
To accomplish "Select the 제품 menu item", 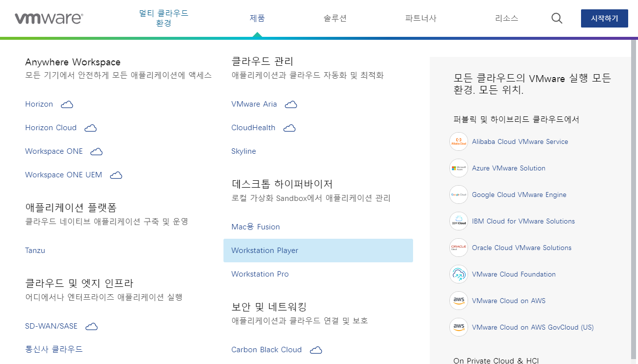I will click(x=257, y=18).
